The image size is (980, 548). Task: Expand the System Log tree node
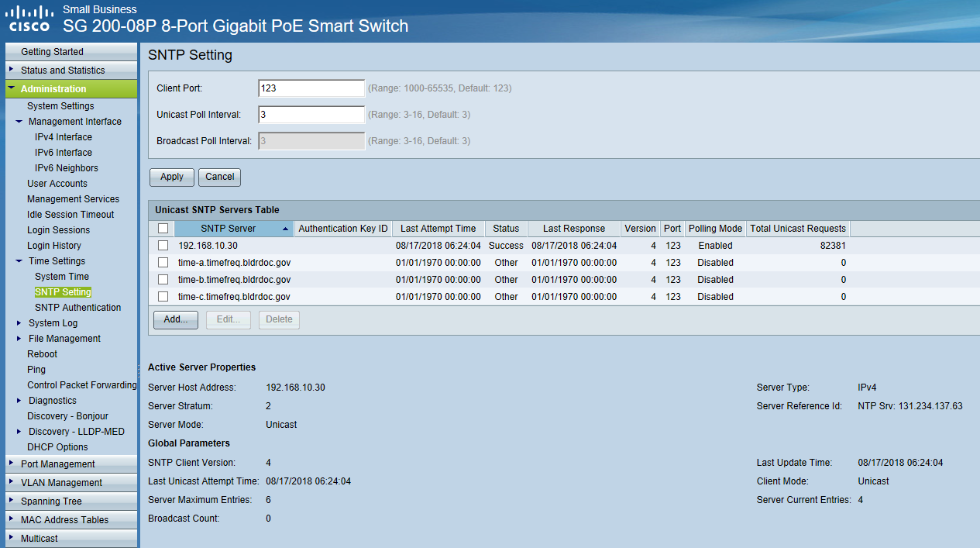(x=19, y=323)
